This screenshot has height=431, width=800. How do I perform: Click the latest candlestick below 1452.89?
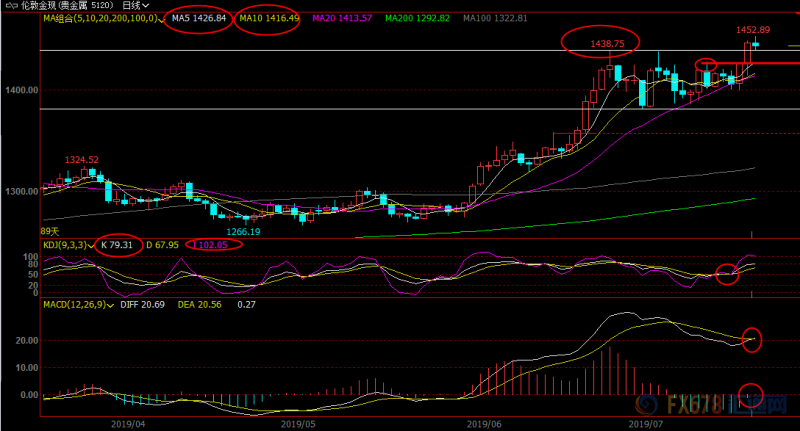pyautogui.click(x=755, y=44)
